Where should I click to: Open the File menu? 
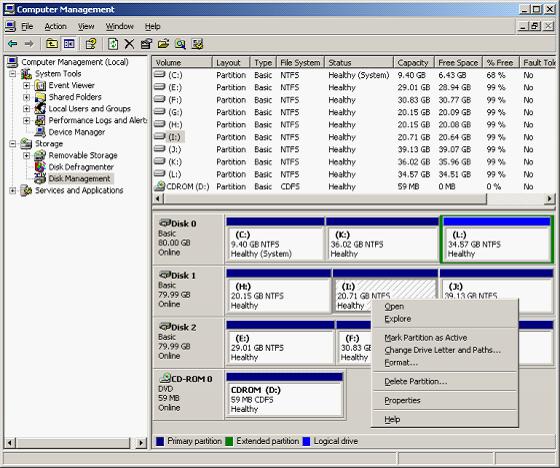[27, 26]
